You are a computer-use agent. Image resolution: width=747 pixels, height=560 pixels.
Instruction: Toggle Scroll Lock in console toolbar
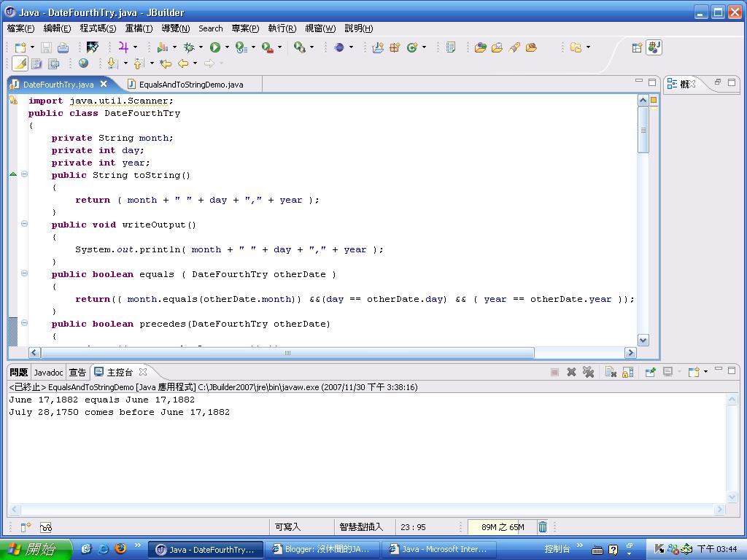628,372
